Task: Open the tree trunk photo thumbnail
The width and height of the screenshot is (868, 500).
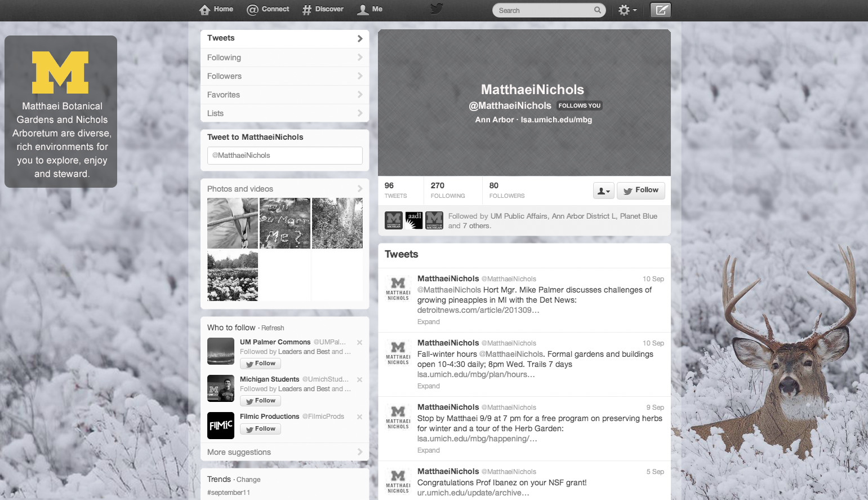Action: click(x=337, y=223)
